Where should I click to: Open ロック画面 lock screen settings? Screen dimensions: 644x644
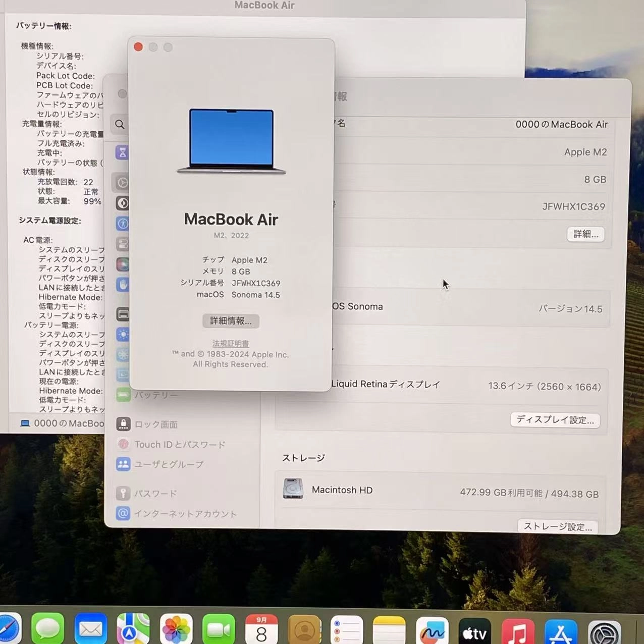point(147,424)
